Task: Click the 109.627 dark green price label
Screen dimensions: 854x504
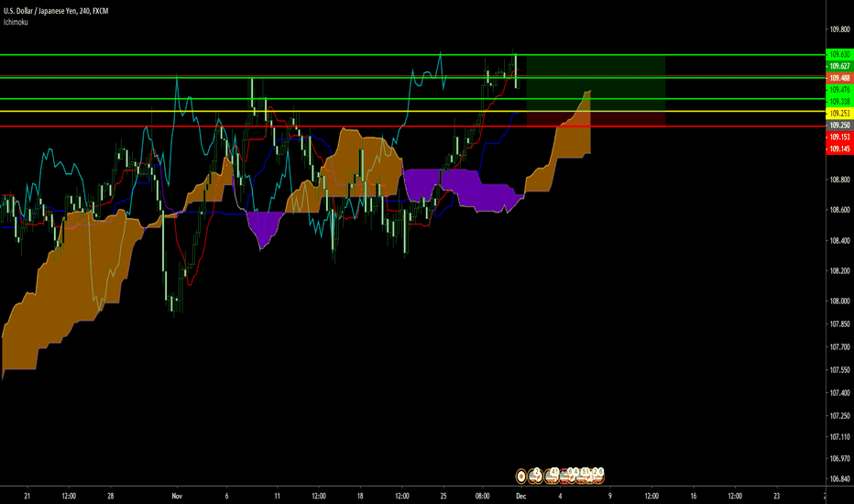Action: coord(839,67)
